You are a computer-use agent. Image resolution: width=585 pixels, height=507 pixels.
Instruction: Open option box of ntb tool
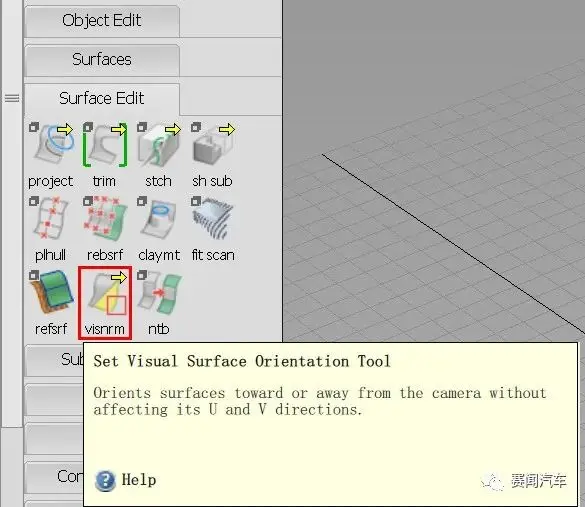pos(142,275)
